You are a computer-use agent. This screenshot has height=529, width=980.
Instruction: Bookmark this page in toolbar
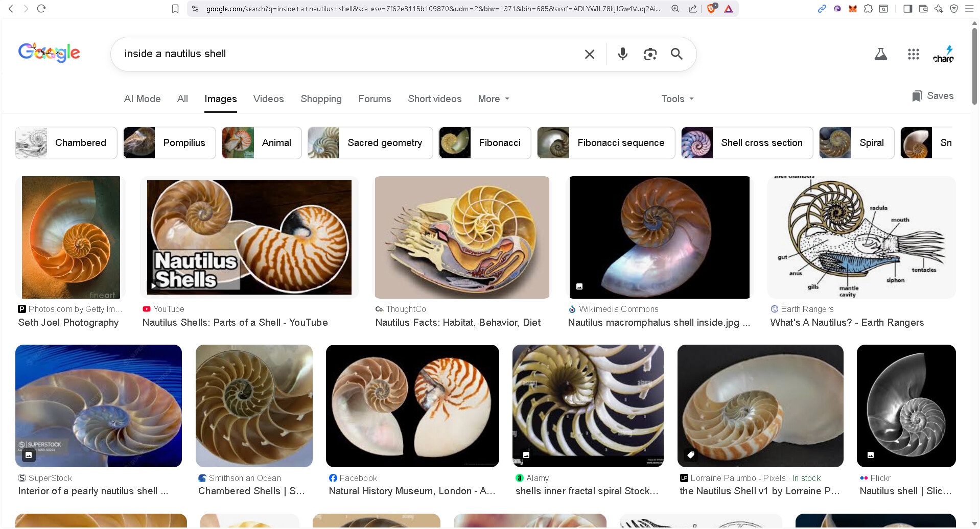click(175, 9)
